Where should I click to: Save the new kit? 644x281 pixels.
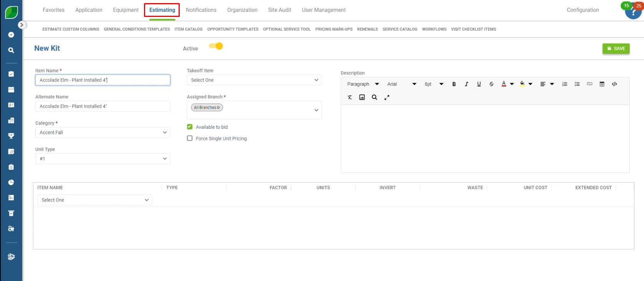pos(616,48)
